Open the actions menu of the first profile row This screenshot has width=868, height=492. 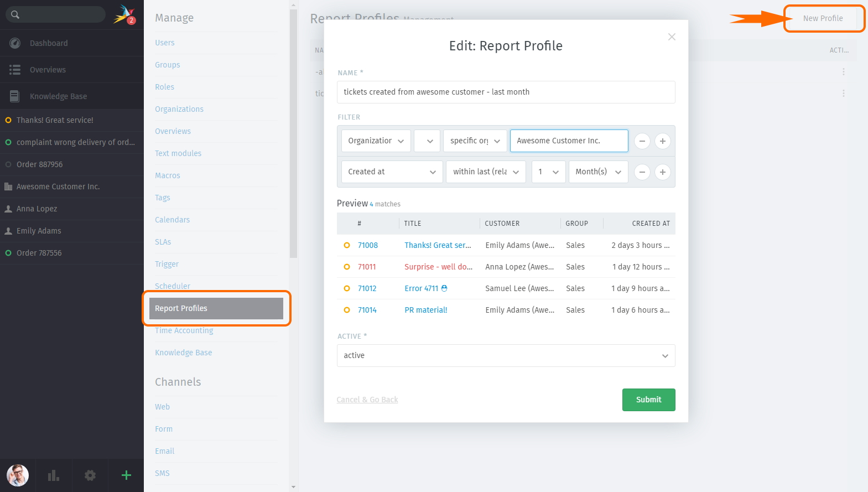(843, 72)
